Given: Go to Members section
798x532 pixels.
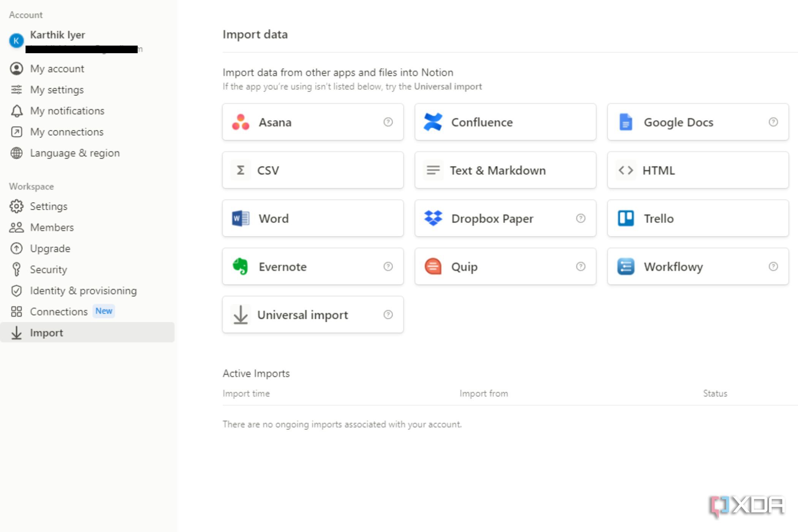Looking at the screenshot, I should [x=87, y=227].
